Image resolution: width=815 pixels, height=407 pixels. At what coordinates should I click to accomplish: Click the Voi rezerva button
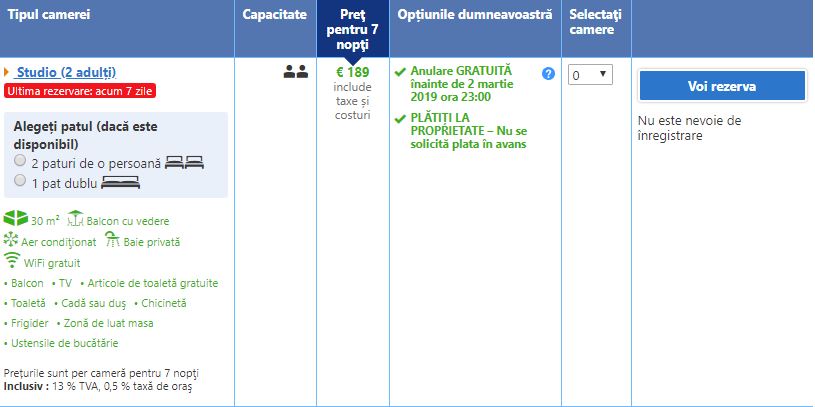721,86
